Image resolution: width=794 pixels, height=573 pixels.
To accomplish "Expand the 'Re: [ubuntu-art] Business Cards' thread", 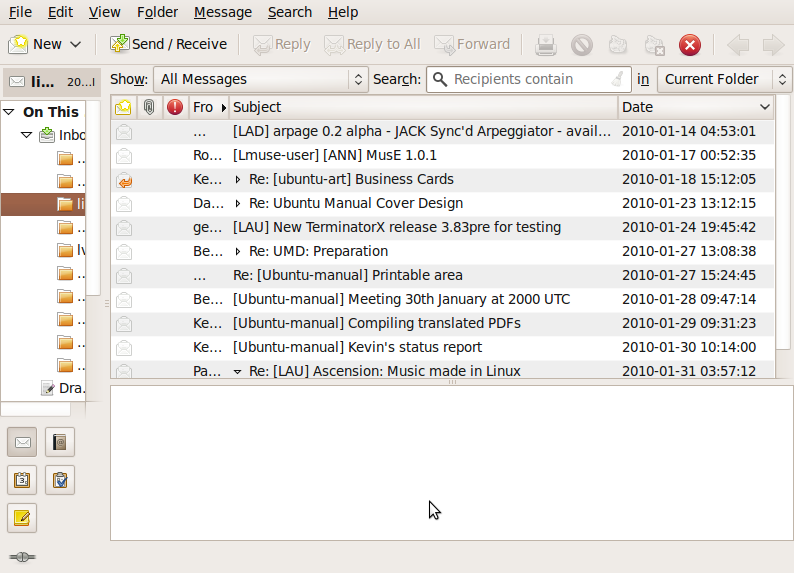I will pyautogui.click(x=238, y=180).
